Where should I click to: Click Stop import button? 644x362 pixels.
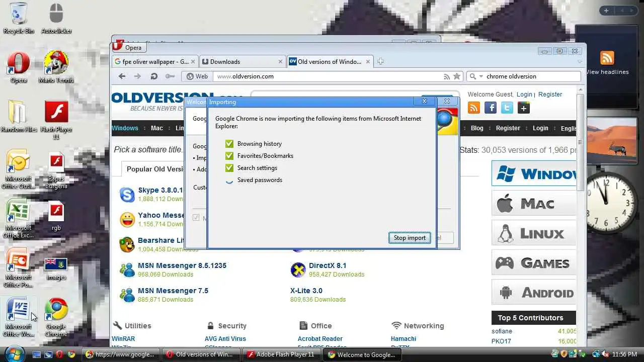(410, 238)
